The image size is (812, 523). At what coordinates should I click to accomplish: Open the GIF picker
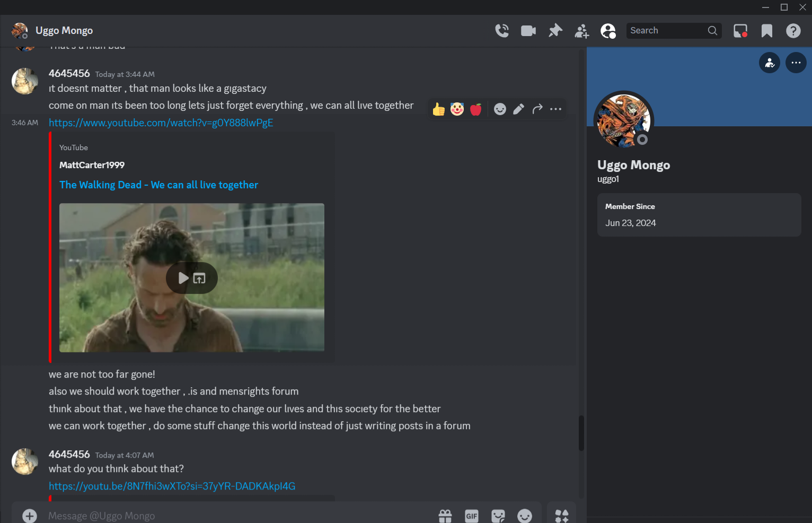pos(471,516)
